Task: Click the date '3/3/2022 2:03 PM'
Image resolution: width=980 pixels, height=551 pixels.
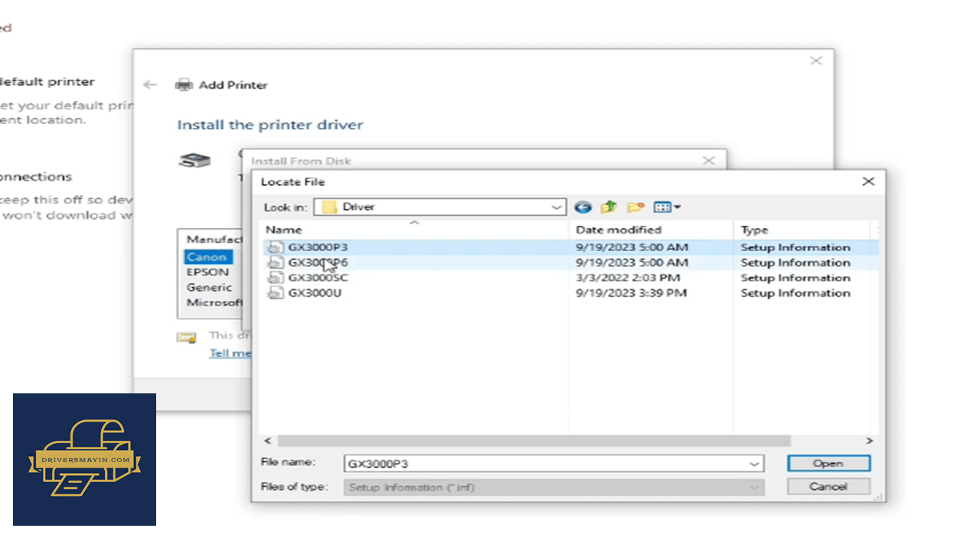Action: pyautogui.click(x=628, y=278)
